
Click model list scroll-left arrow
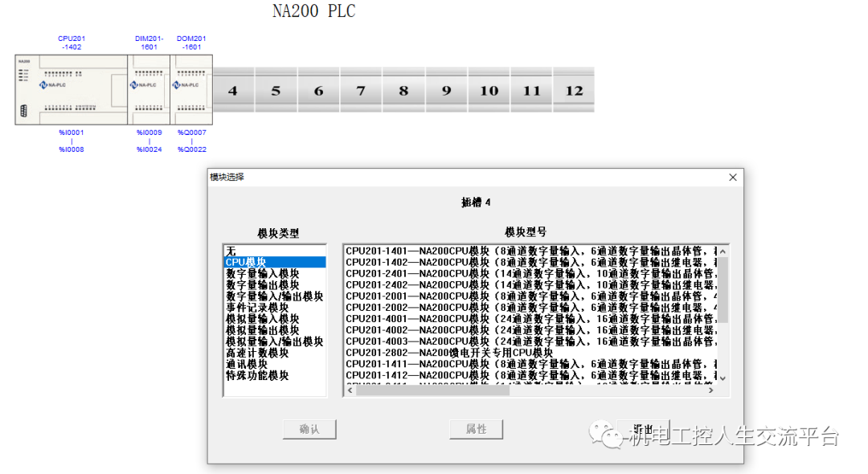pyautogui.click(x=350, y=390)
